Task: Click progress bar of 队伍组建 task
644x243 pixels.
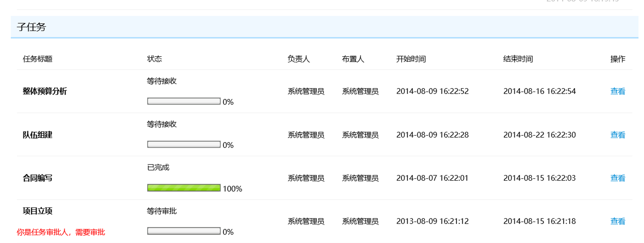Action: coord(184,144)
